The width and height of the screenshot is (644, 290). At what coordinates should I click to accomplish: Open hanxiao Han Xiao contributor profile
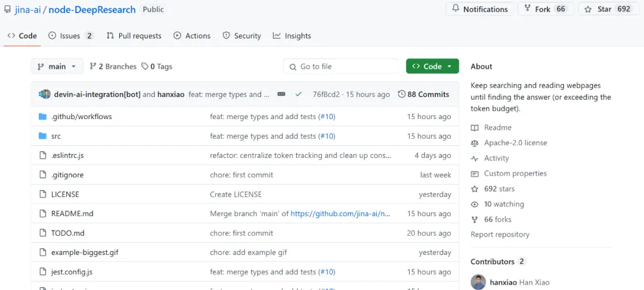click(x=519, y=282)
